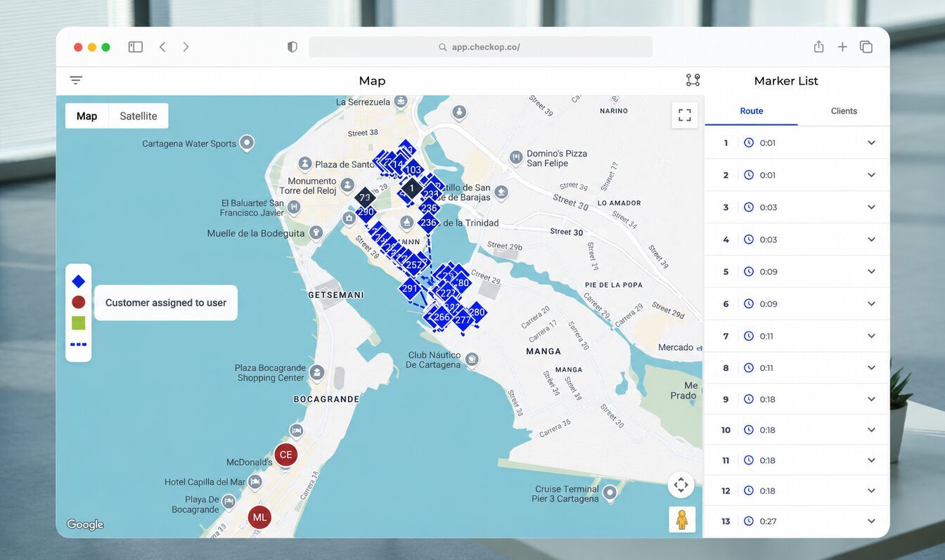Show the browser tab overview icon
The width and height of the screenshot is (945, 560).
click(866, 47)
